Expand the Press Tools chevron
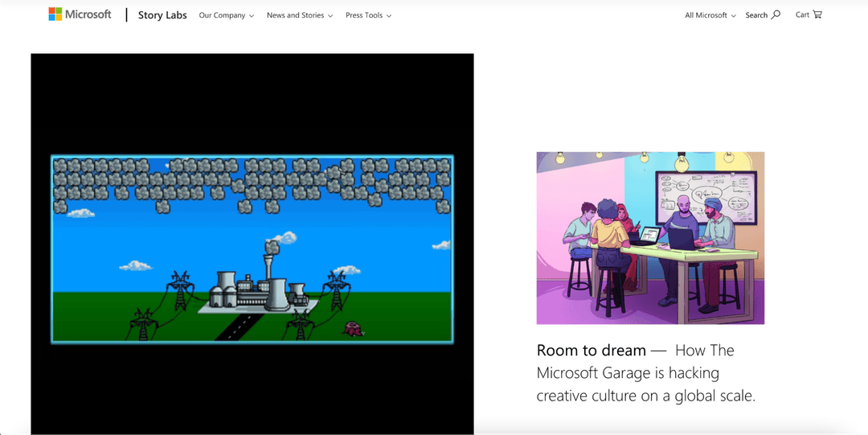 tap(389, 16)
